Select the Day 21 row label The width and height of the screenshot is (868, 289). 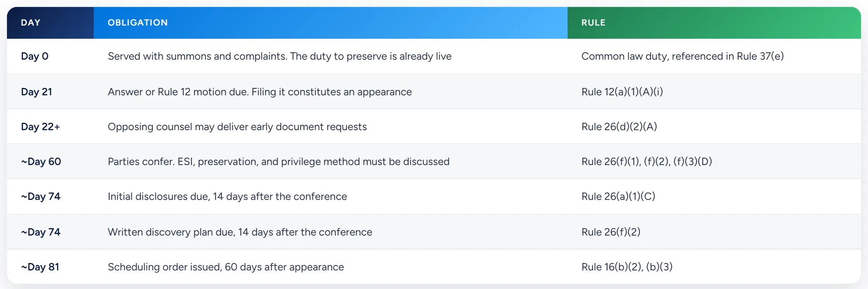click(36, 92)
